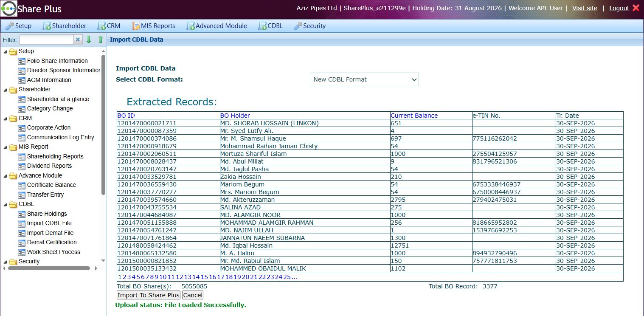Click into the Filter text field
This screenshot has height=316, width=644.
click(x=47, y=39)
